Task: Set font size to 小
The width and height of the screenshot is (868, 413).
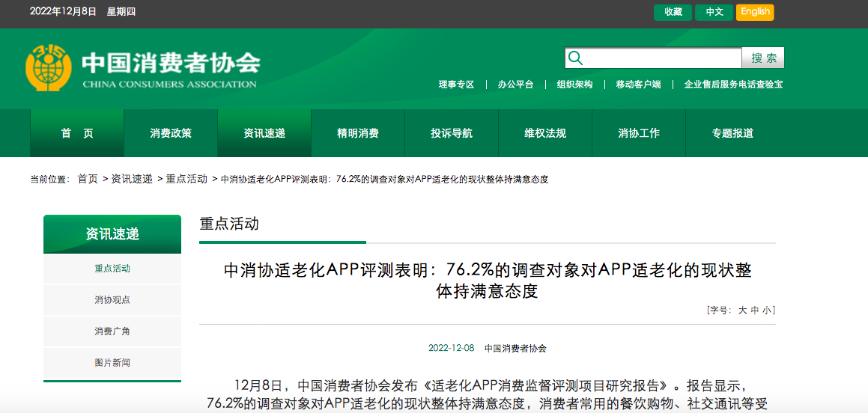Action: tap(767, 310)
